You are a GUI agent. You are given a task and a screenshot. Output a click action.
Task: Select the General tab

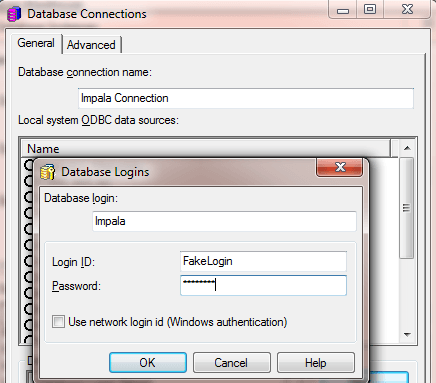tap(36, 43)
